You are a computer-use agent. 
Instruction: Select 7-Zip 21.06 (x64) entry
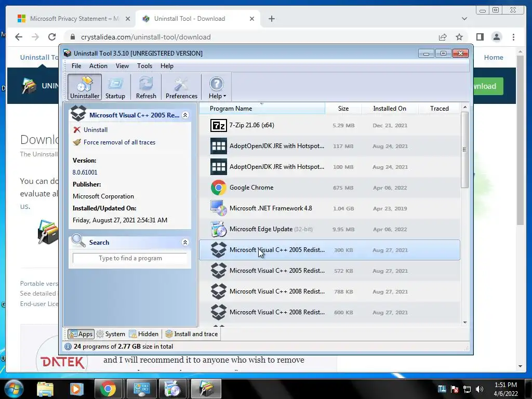pos(252,125)
